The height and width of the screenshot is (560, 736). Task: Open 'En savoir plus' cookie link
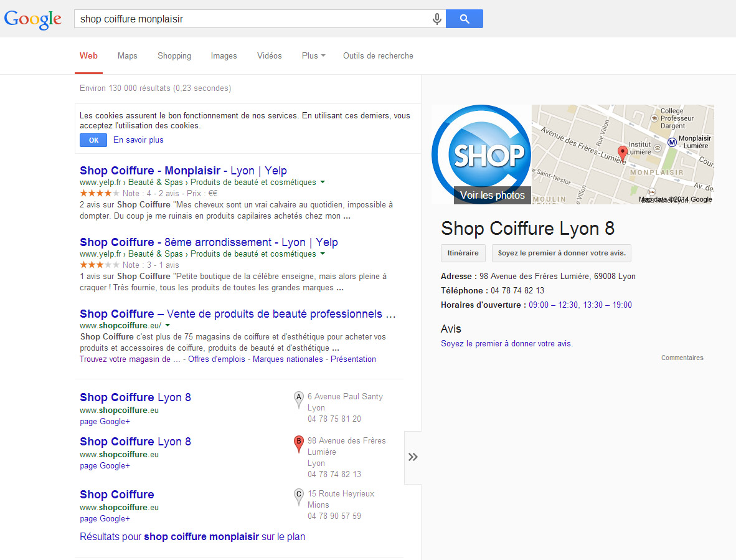[x=138, y=140]
